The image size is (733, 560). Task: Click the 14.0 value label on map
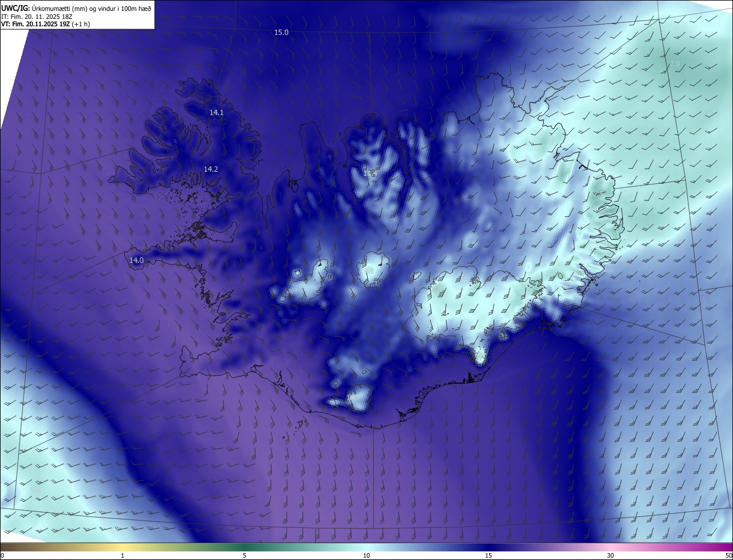[136, 261]
